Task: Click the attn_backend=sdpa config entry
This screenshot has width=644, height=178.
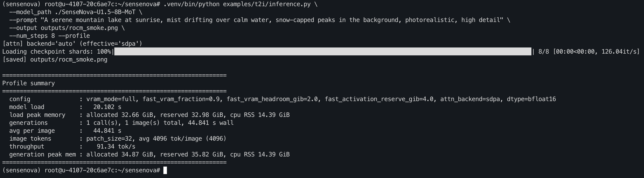Action: (470, 99)
